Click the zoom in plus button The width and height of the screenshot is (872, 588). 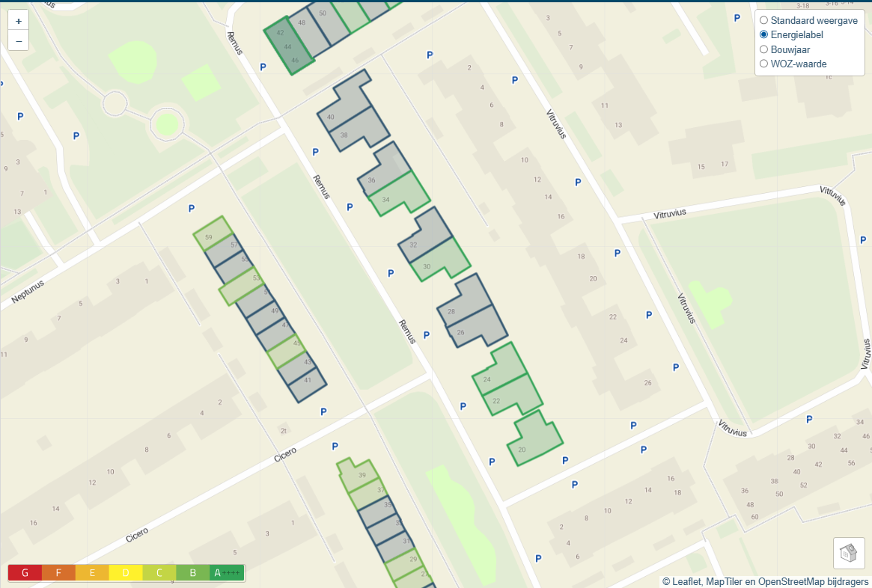coord(18,21)
